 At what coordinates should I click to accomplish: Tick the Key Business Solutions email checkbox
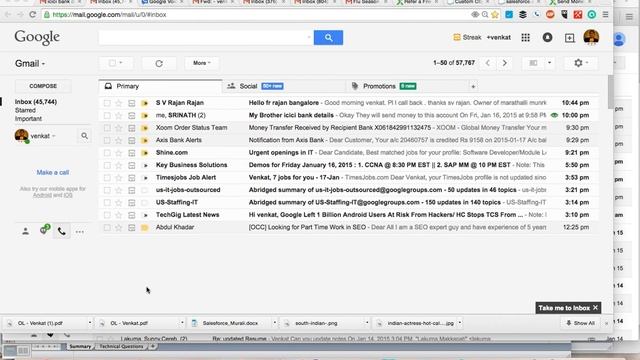107,165
